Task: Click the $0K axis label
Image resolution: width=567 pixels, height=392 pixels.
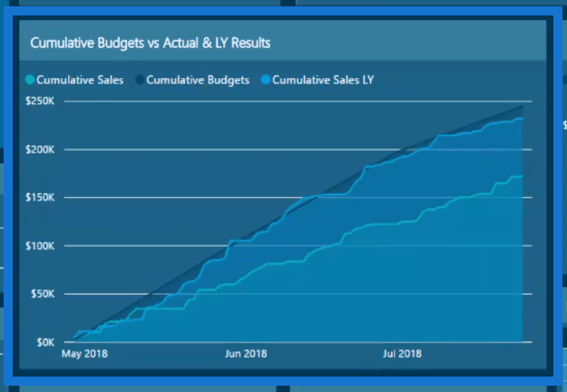Action: point(45,342)
